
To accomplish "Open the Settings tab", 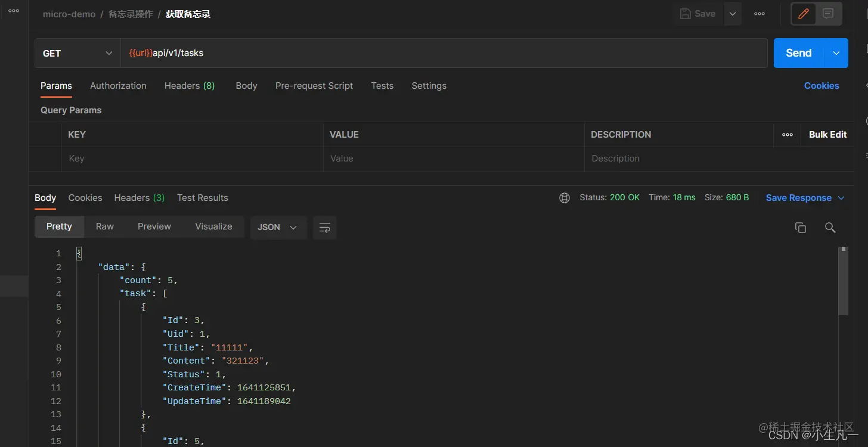I will point(429,86).
